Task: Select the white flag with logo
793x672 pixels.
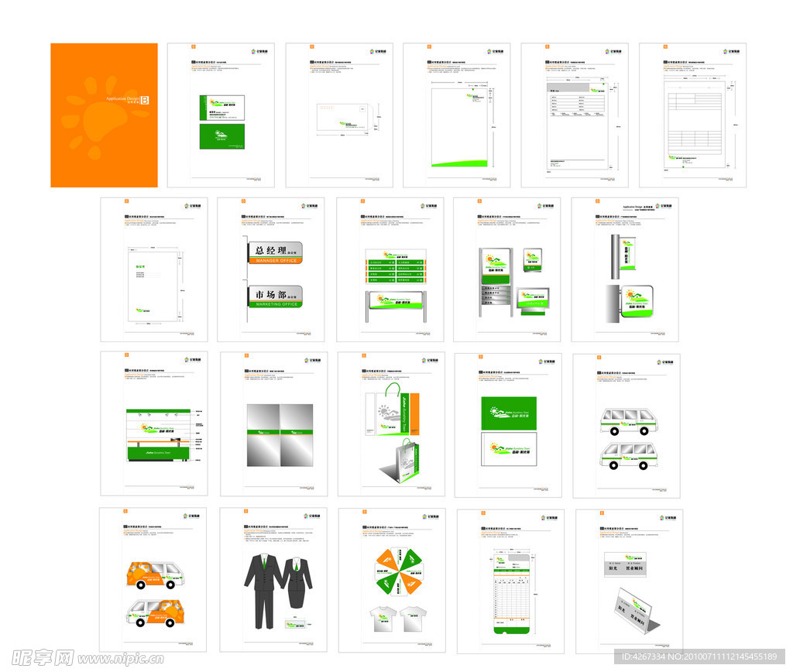Action: point(509,449)
